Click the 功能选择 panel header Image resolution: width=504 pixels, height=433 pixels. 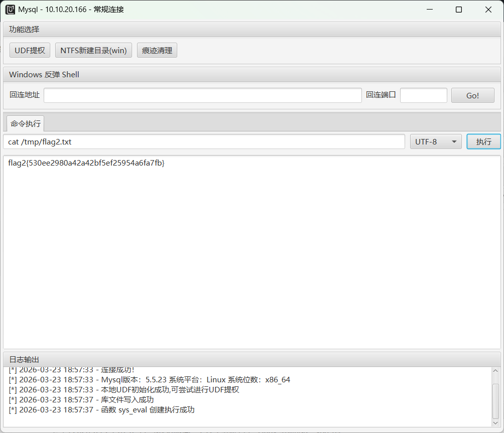(x=24, y=29)
